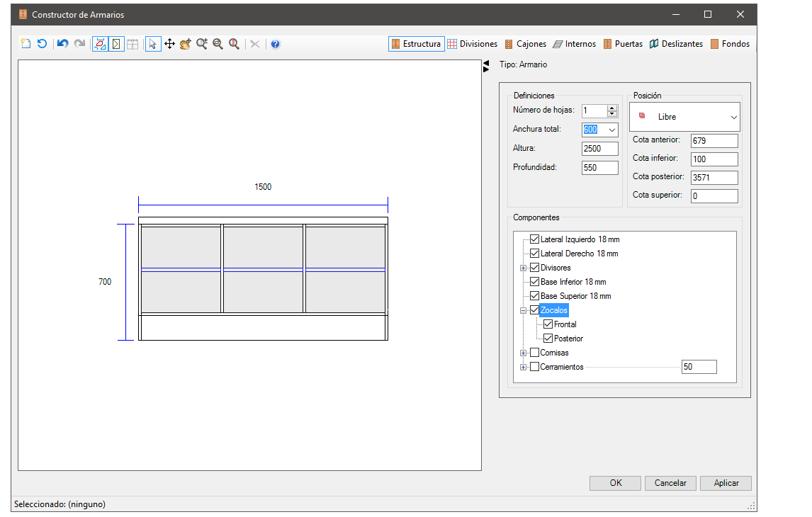Click the Tipo: Armario label

(x=523, y=64)
